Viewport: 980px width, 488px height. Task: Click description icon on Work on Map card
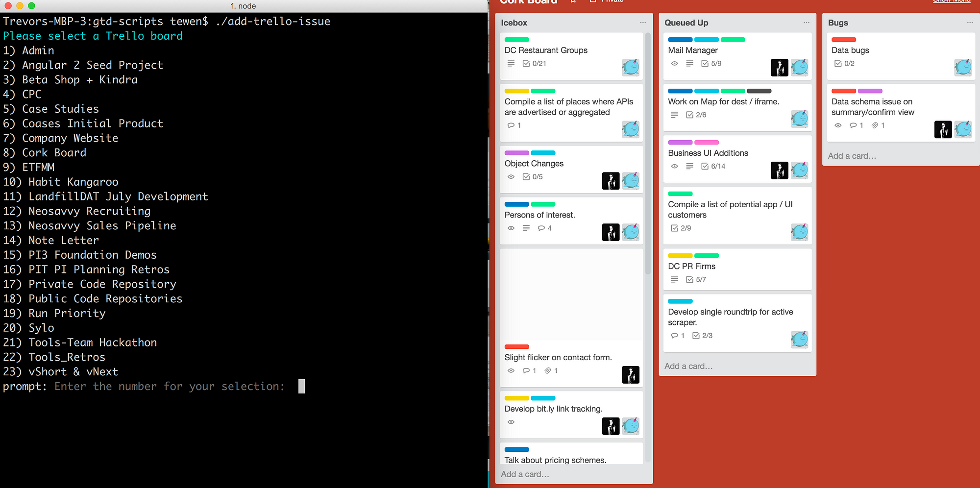(674, 115)
